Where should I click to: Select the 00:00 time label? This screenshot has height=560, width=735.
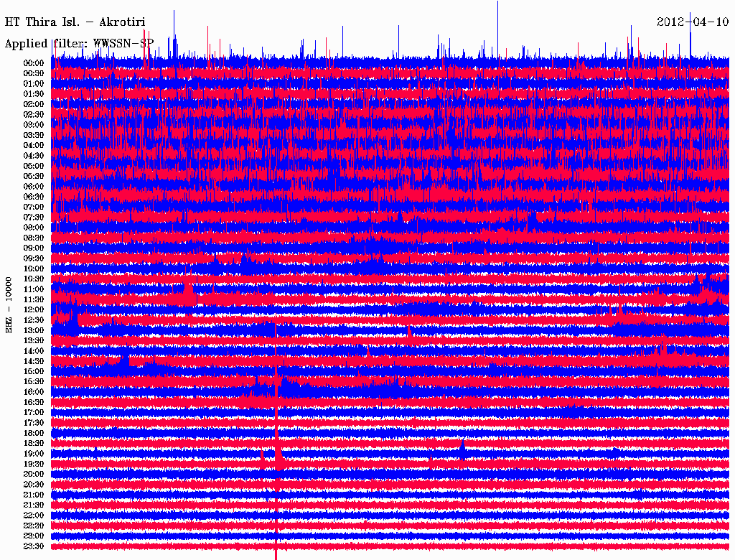[x=34, y=63]
